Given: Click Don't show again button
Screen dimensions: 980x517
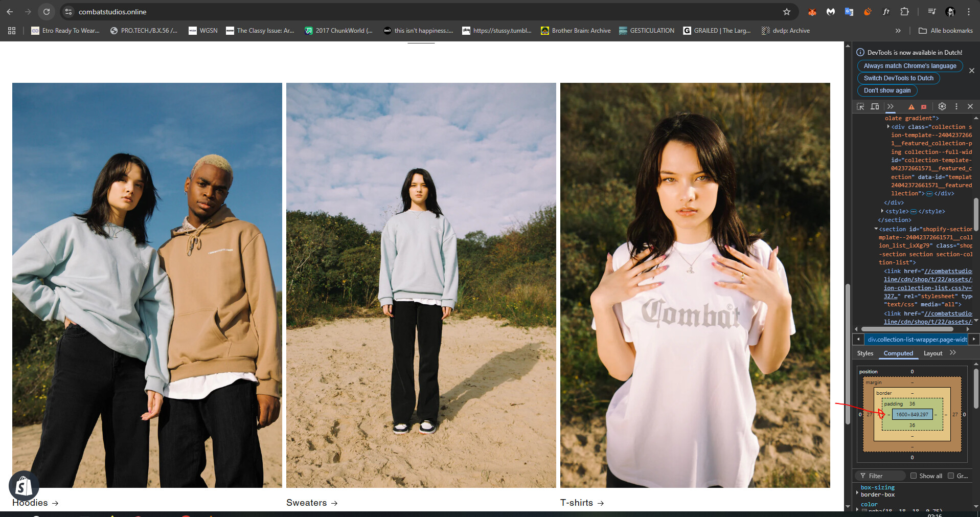Looking at the screenshot, I should point(887,91).
